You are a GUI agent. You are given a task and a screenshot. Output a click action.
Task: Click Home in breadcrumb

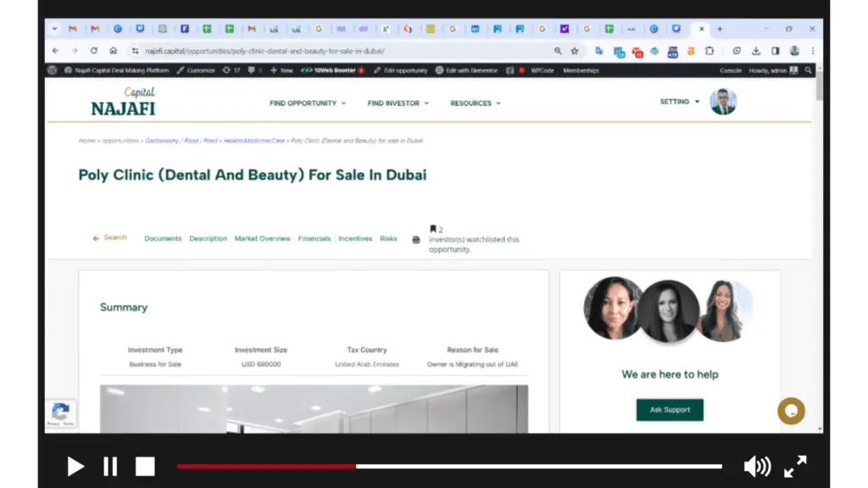[87, 141]
